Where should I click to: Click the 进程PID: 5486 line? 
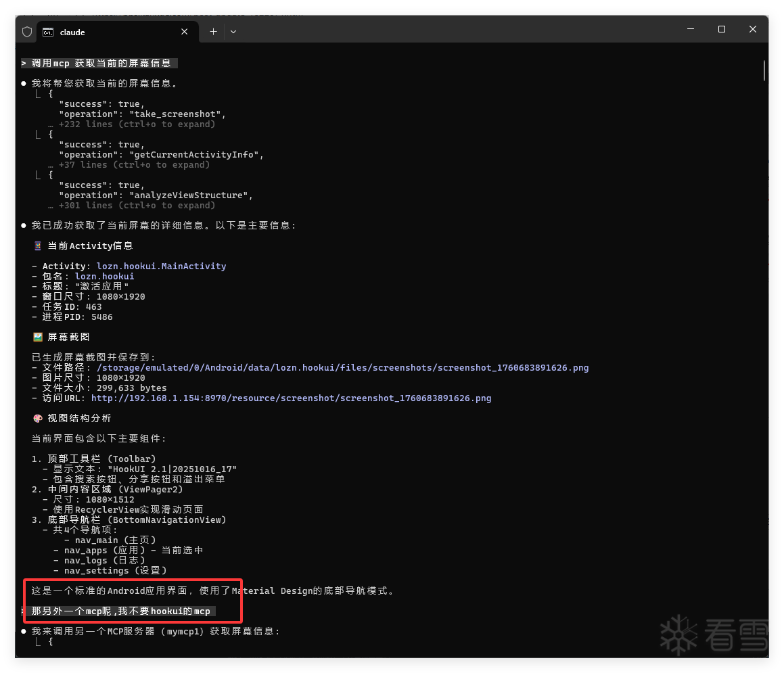click(x=72, y=317)
